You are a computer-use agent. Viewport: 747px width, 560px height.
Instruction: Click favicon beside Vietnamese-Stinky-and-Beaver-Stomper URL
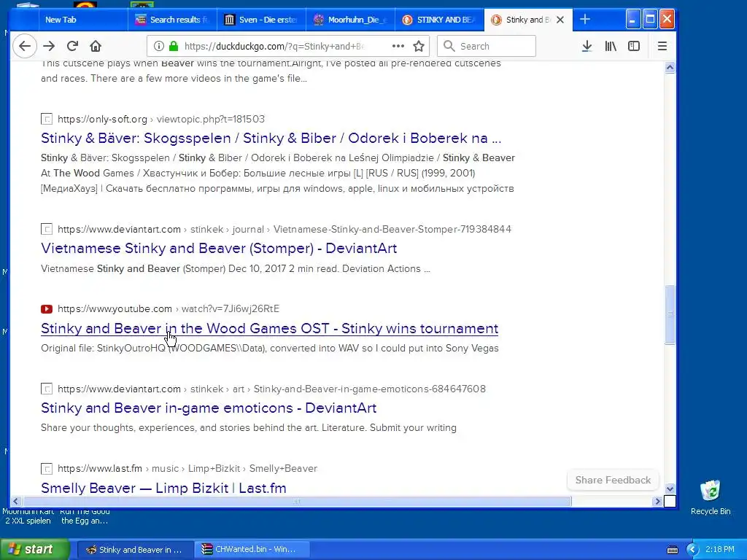pyautogui.click(x=47, y=230)
